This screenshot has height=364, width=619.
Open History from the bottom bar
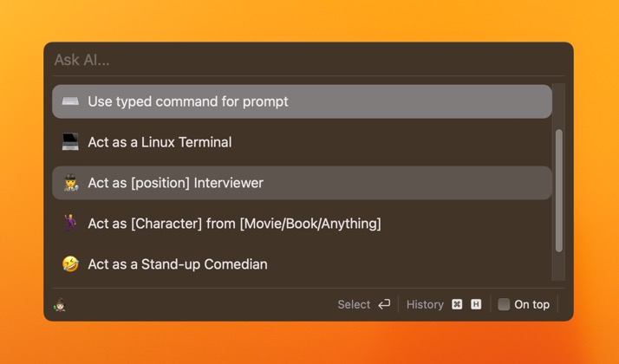[x=425, y=305]
